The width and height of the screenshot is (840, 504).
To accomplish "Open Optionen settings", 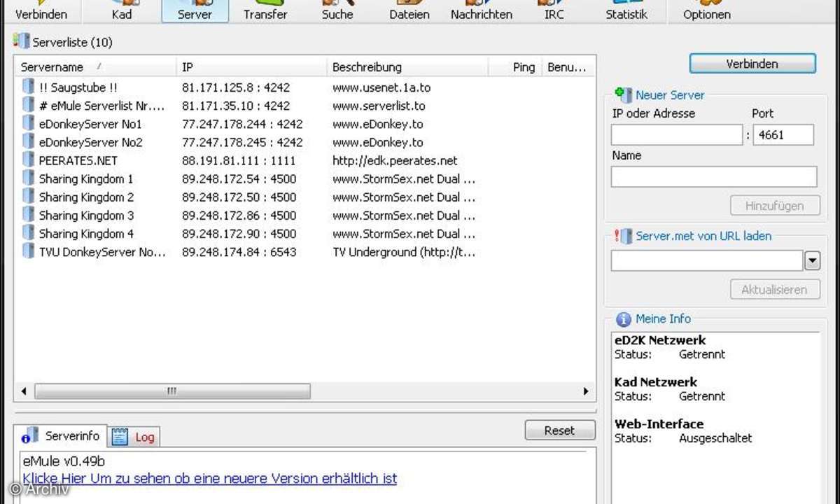I will [706, 11].
